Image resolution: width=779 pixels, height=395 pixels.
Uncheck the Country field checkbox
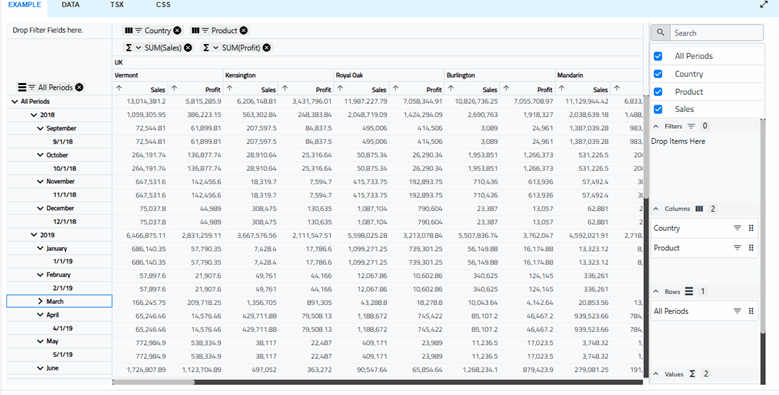[658, 74]
